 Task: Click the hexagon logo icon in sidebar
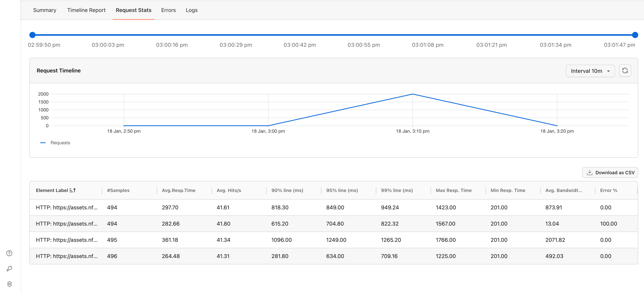[x=9, y=284]
